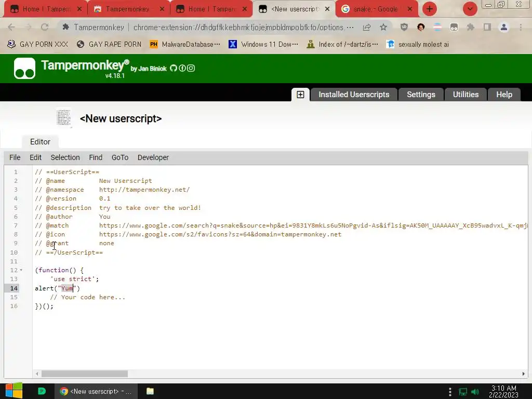Viewport: 532px width, 399px height.
Task: Click the '// @grant none' line
Action: [74, 243]
